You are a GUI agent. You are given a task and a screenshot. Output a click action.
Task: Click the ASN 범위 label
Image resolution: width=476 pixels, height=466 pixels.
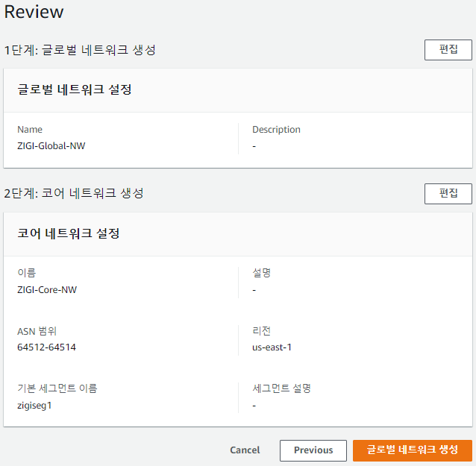[x=37, y=331]
